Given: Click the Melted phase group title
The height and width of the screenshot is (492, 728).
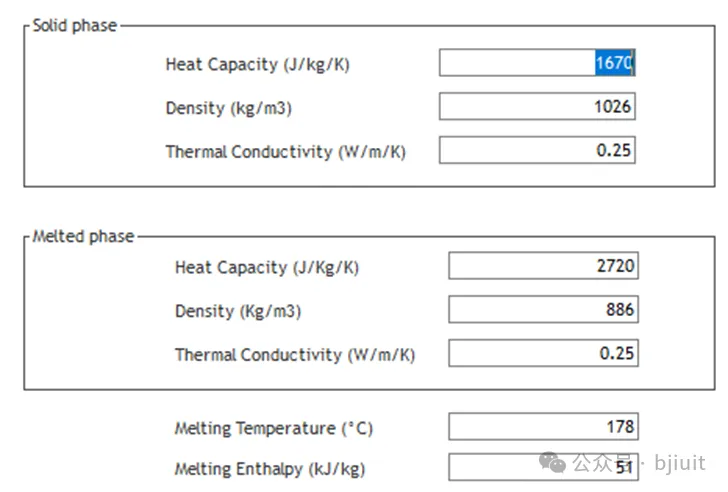Looking at the screenshot, I should (x=83, y=236).
